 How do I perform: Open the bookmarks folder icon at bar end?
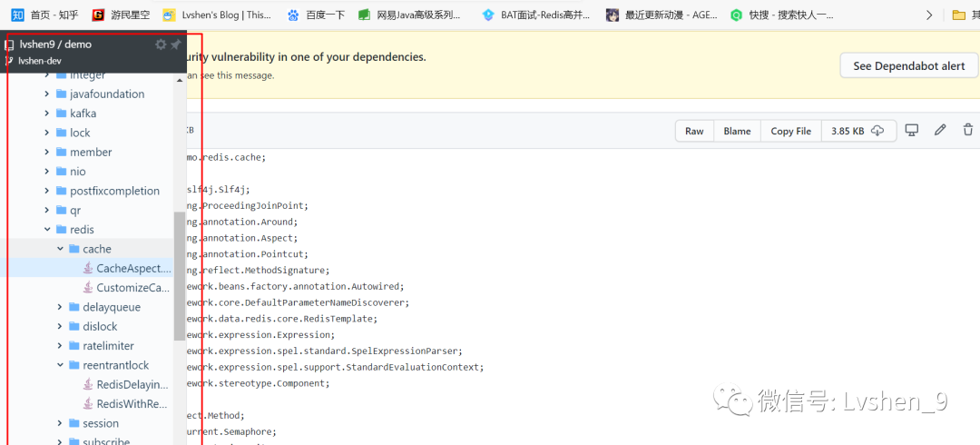coord(959,15)
